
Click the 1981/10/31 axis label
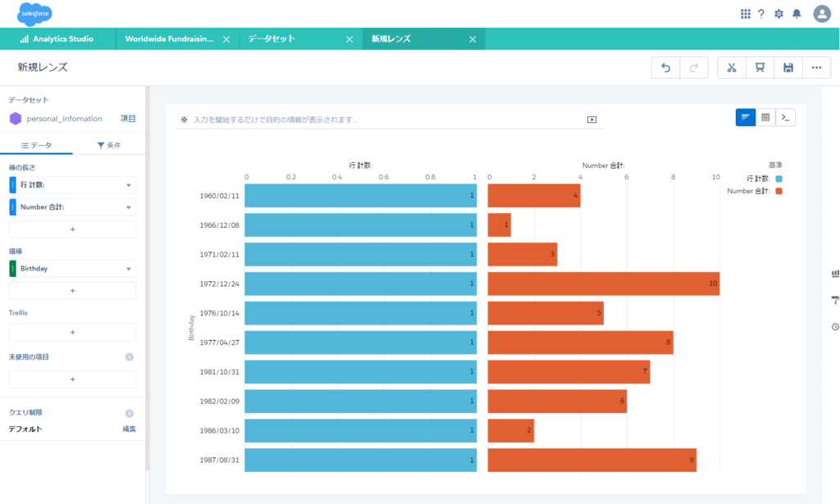point(219,372)
